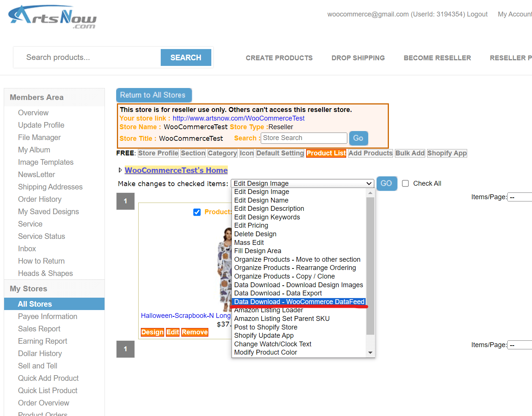Expand the WooCommerceTest's Home disclosure triangle
Image resolution: width=532 pixels, height=416 pixels.
(120, 170)
